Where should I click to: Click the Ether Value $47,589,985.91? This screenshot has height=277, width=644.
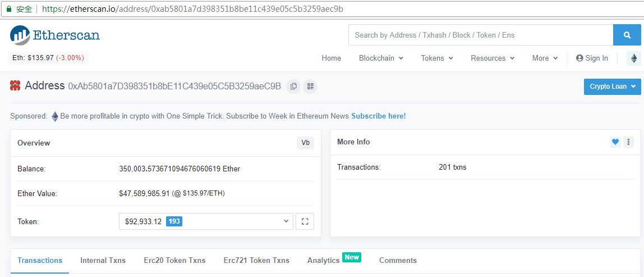[144, 193]
